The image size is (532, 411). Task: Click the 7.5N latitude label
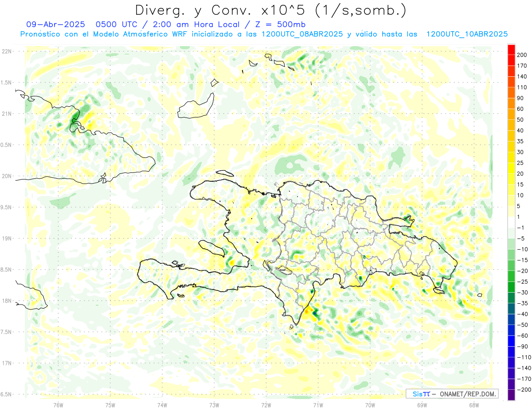(6, 332)
